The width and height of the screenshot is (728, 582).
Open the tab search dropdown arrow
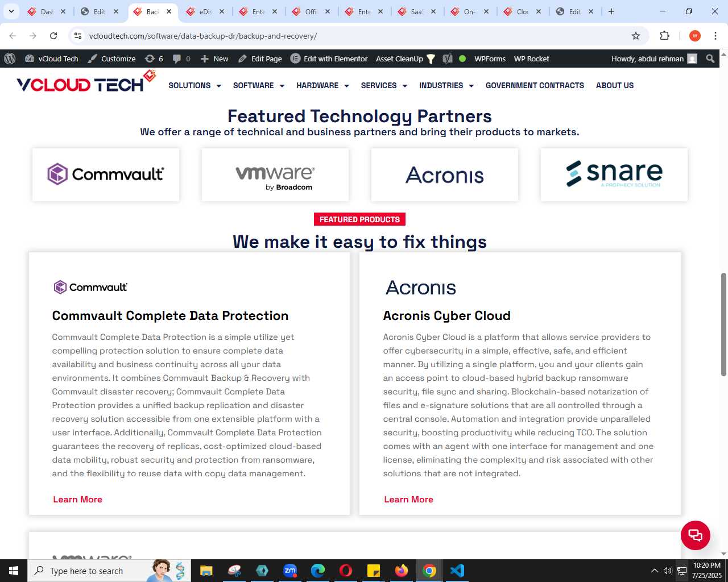[x=11, y=11]
